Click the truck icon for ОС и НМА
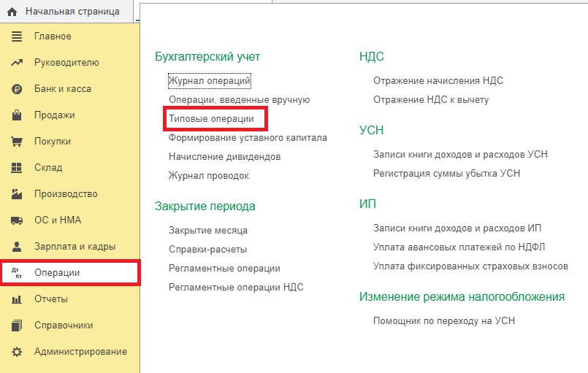 tap(17, 220)
